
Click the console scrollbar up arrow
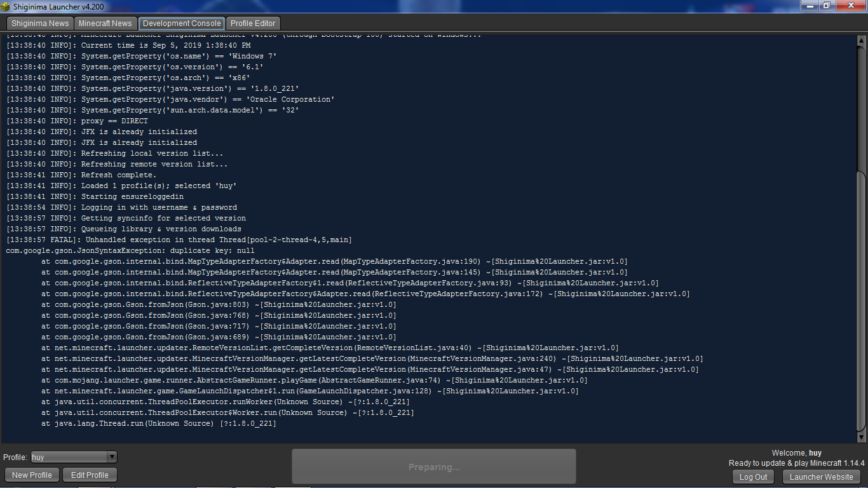[x=862, y=39]
